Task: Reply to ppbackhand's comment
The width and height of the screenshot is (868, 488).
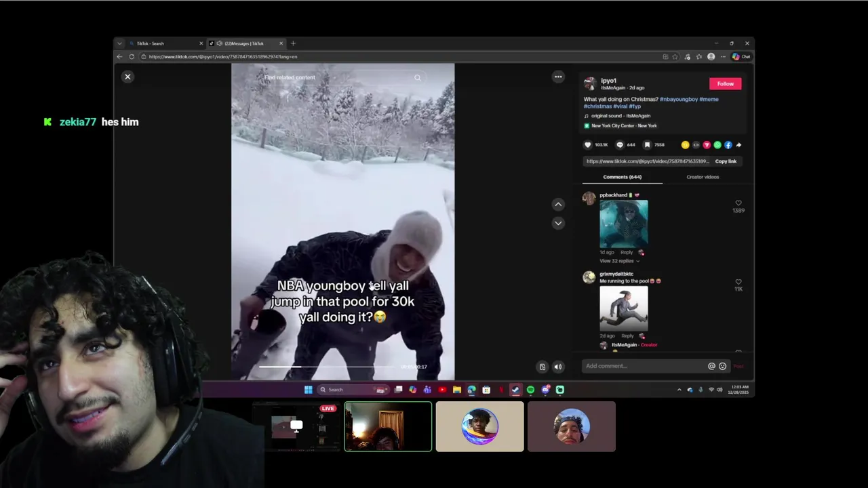Action: point(627,252)
